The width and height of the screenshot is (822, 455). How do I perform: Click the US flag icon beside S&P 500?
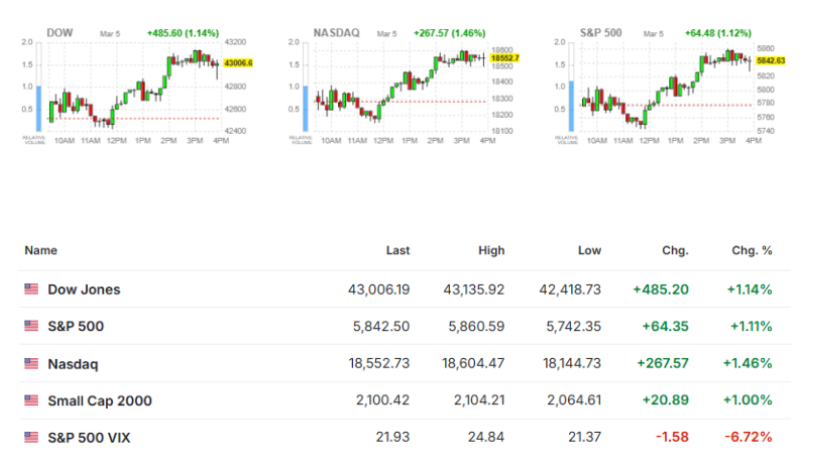coord(31,326)
